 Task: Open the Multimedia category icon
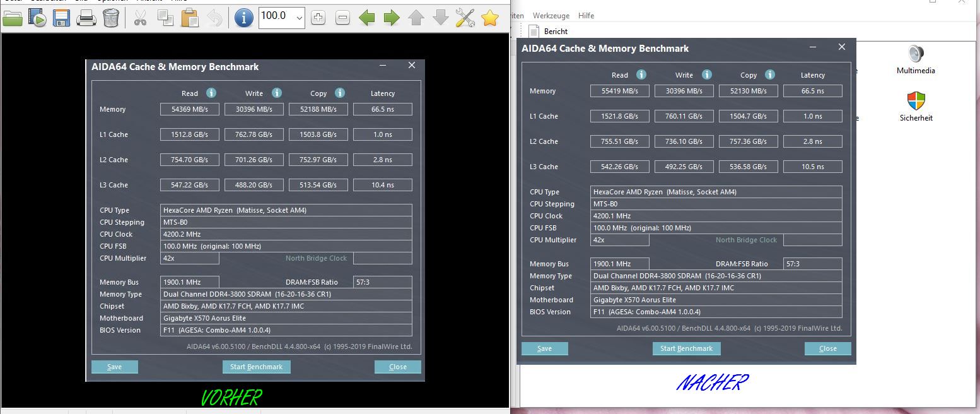[x=916, y=60]
